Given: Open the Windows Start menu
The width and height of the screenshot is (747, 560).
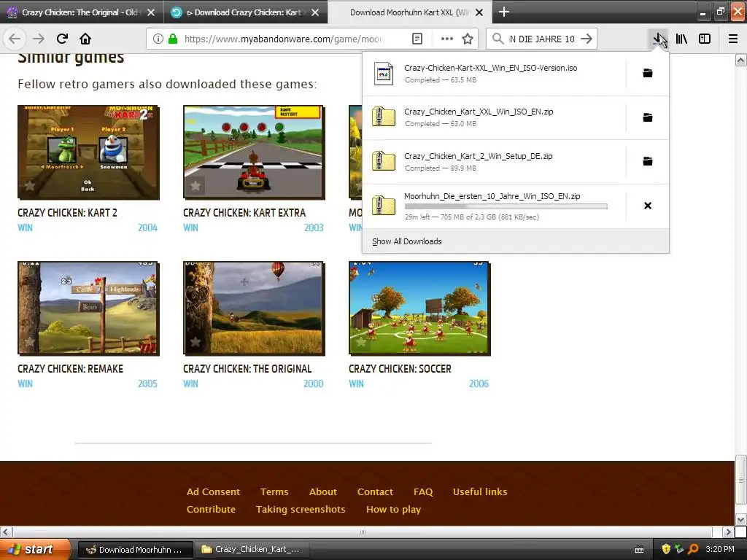Looking at the screenshot, I should tap(35, 549).
